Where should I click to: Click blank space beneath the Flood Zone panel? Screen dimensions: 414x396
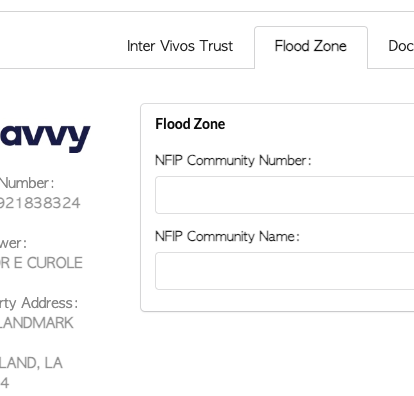point(277,353)
